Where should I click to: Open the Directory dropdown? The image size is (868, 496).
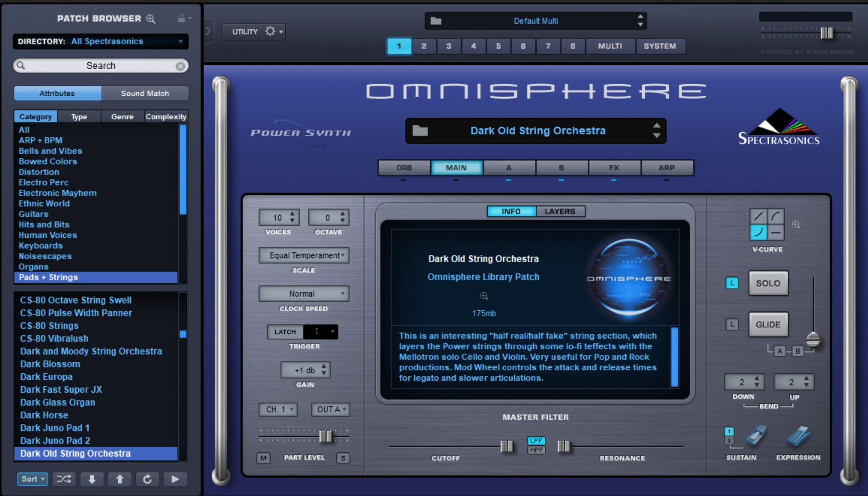(101, 42)
